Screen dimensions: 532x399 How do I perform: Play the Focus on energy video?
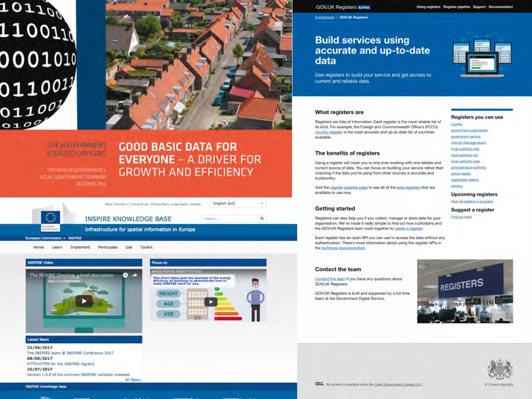211,302
